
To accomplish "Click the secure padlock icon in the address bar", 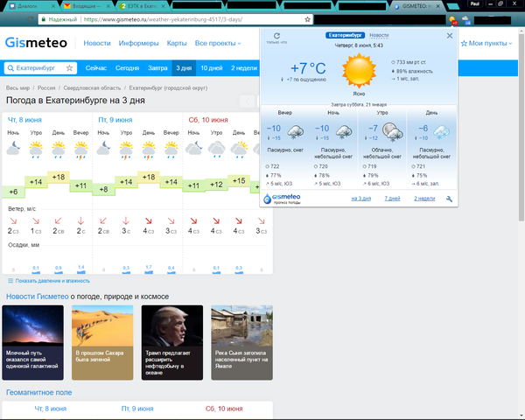I will pyautogui.click(x=43, y=19).
